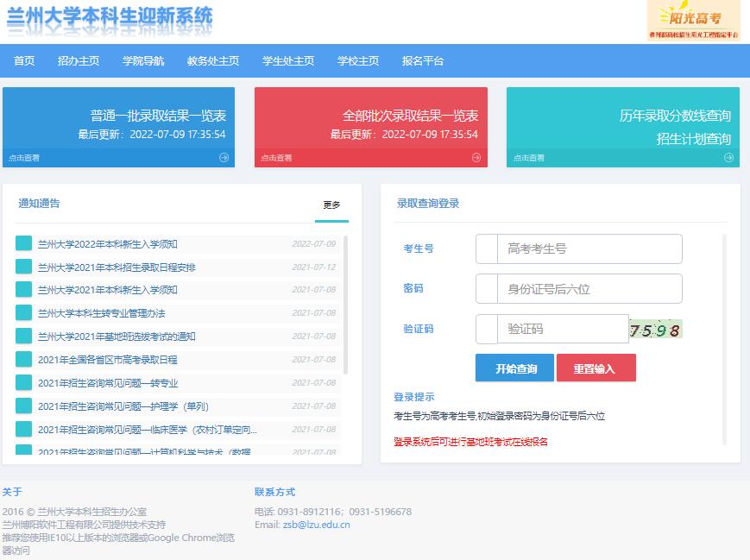Click the 重置输入 button
This screenshot has height=560, width=750.
pos(596,368)
